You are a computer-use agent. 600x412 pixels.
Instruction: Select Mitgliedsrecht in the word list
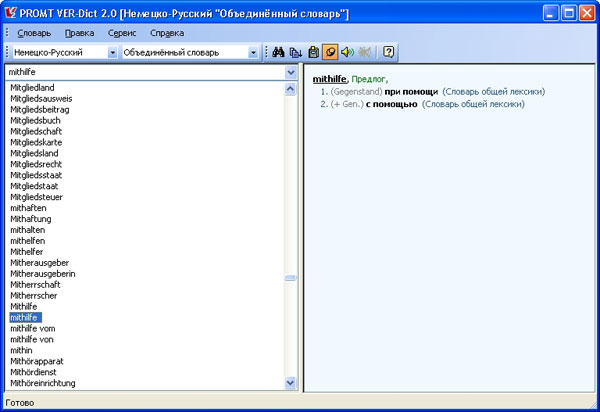pyautogui.click(x=36, y=164)
